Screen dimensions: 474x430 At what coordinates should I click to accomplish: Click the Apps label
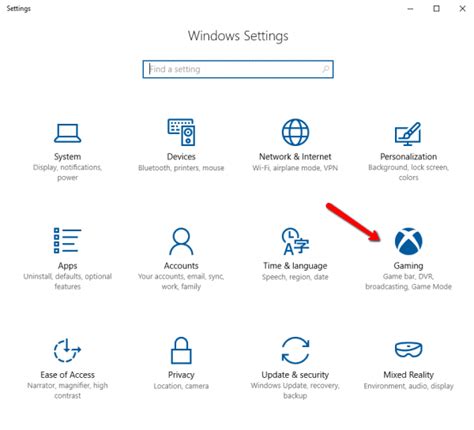point(67,266)
